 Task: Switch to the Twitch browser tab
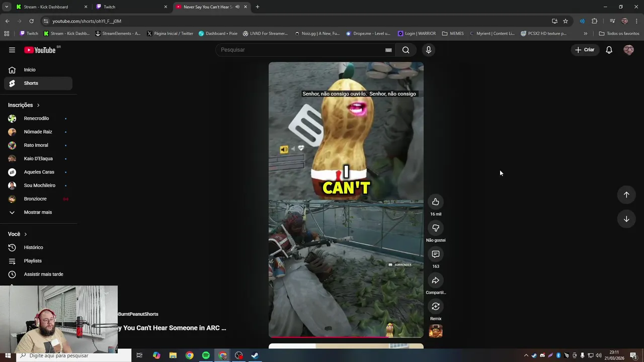click(x=131, y=7)
